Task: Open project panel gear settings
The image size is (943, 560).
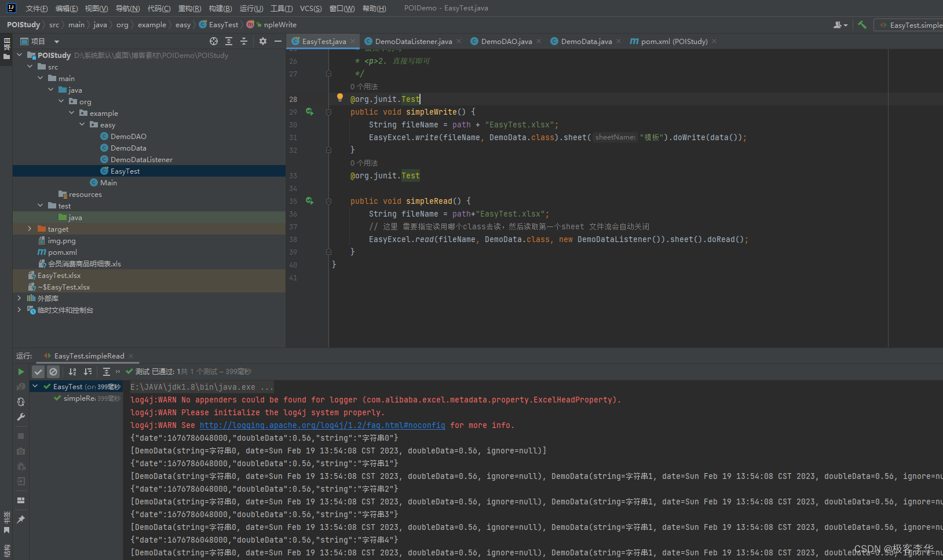Action: tap(263, 41)
